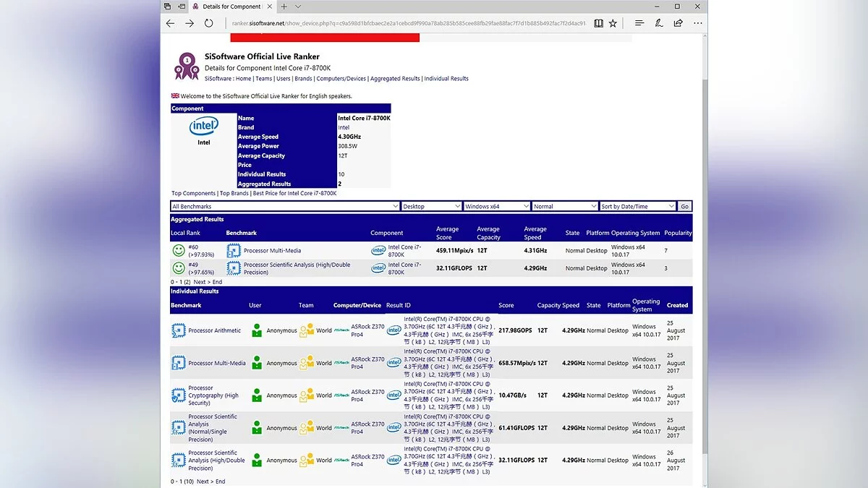The image size is (868, 488).
Task: Click the browser Refresh button
Action: coord(208,23)
